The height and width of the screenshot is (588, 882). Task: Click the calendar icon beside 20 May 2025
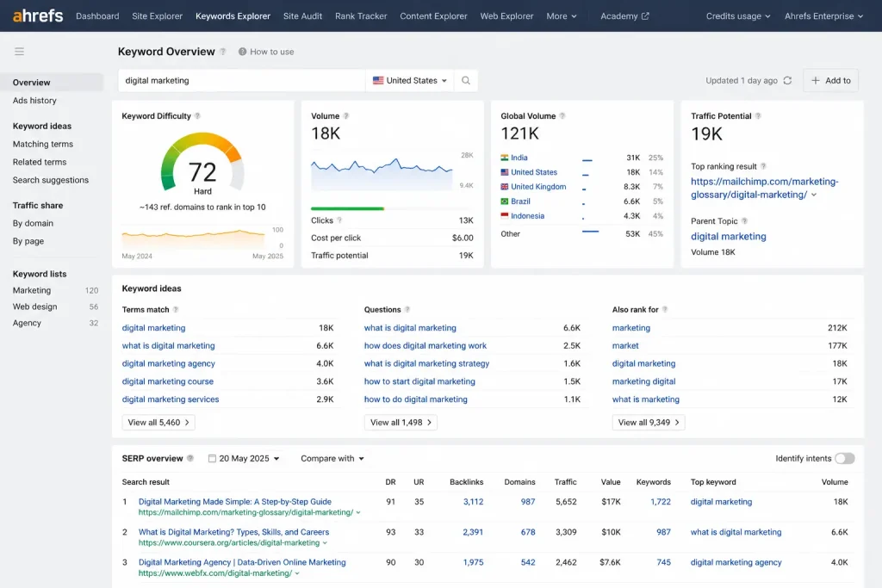pos(212,458)
